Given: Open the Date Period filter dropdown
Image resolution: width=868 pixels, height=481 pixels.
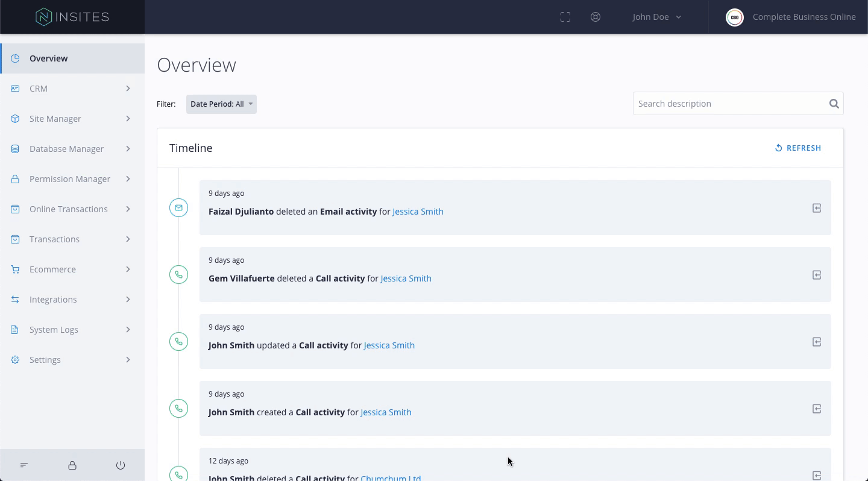Looking at the screenshot, I should 221,104.
